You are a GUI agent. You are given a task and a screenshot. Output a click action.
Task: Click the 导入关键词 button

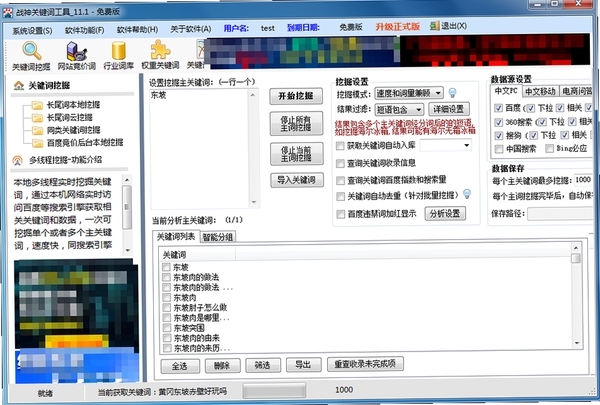297,180
